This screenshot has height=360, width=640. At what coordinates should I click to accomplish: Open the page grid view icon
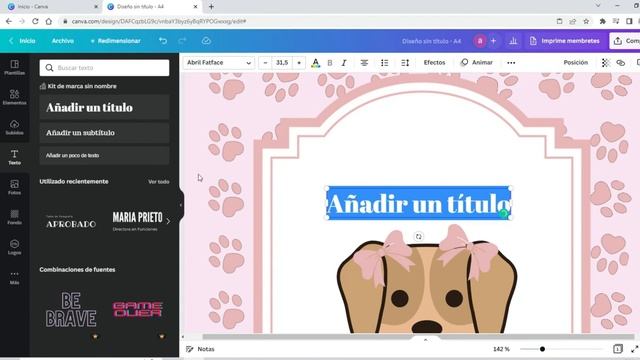click(618, 349)
